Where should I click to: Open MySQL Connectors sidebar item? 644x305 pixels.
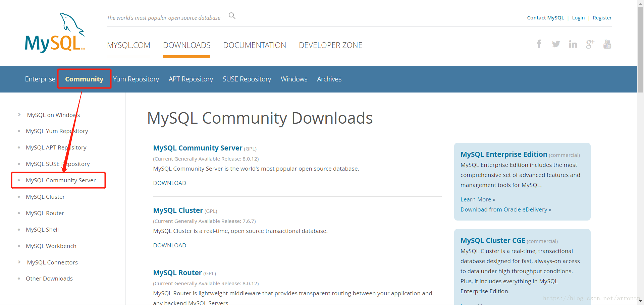click(x=52, y=262)
